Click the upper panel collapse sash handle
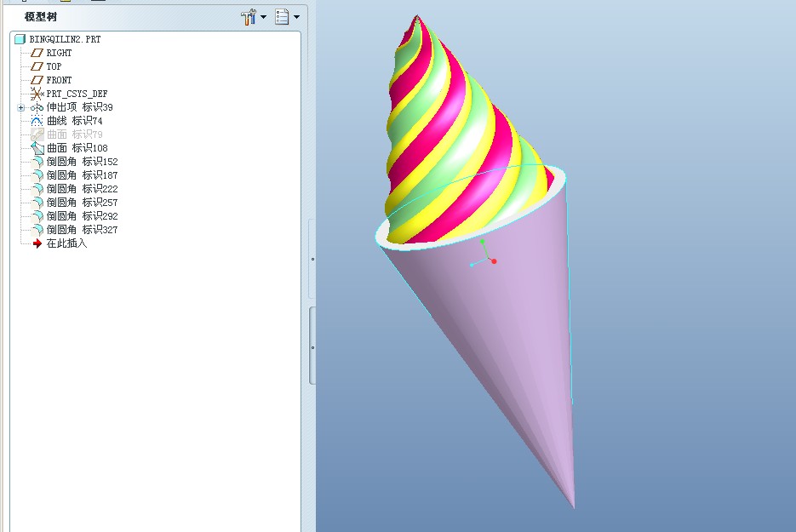 pyautogui.click(x=312, y=259)
